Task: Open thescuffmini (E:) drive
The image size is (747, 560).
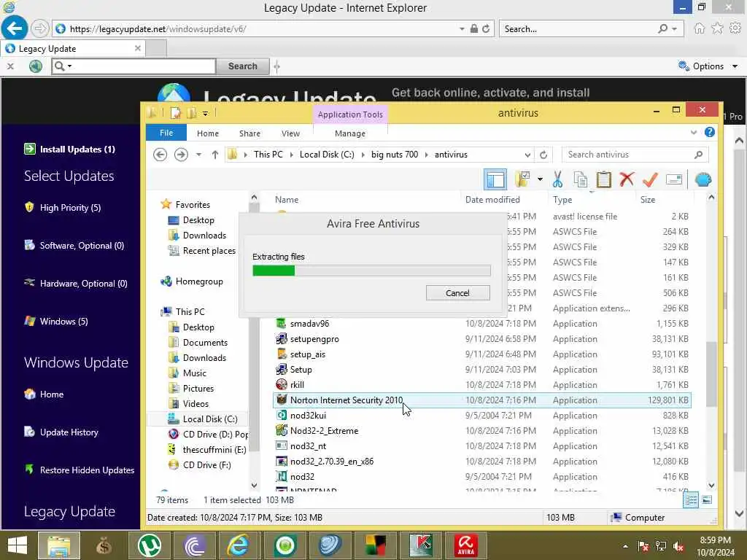Action: [214, 449]
